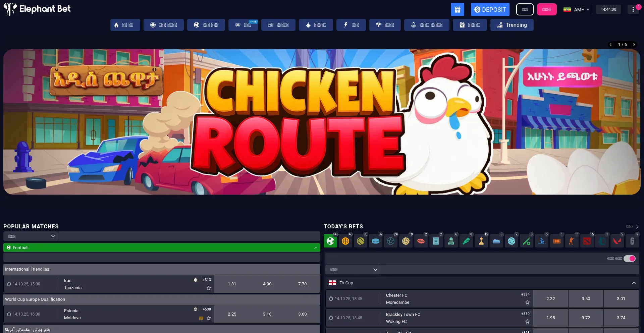Favorite the Iran vs Tanzania match star
Screen dimensions: 644x333
click(x=209, y=288)
